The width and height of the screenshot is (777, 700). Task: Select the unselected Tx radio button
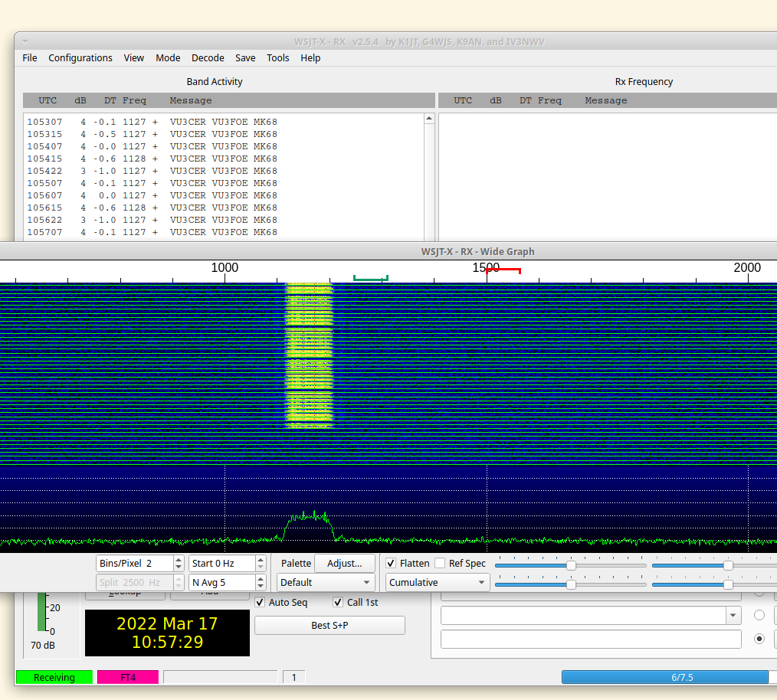click(759, 615)
